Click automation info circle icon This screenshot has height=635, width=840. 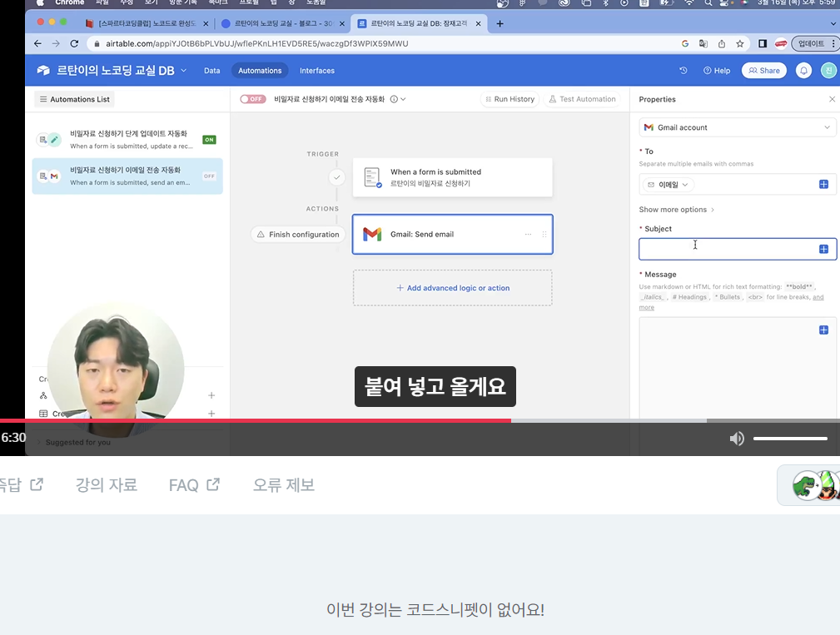click(x=394, y=99)
